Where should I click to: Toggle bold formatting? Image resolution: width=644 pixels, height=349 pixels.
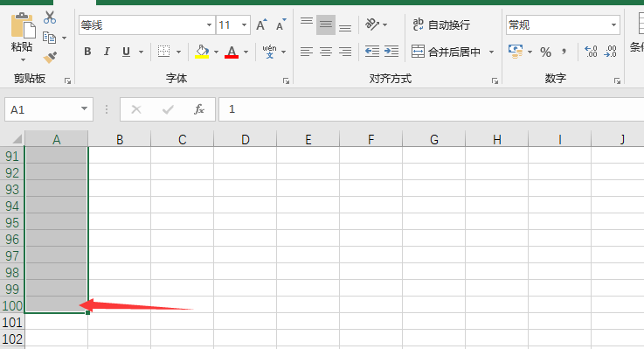[x=87, y=52]
